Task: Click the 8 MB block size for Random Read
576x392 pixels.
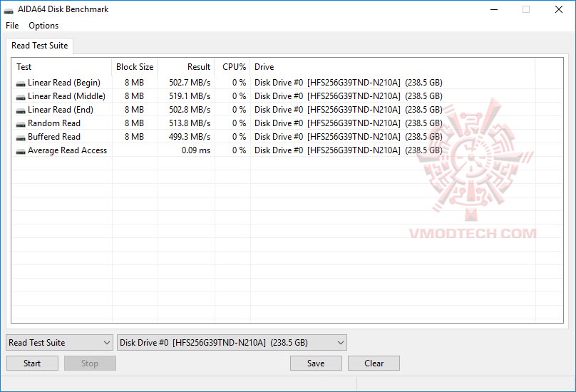Action: [x=134, y=123]
